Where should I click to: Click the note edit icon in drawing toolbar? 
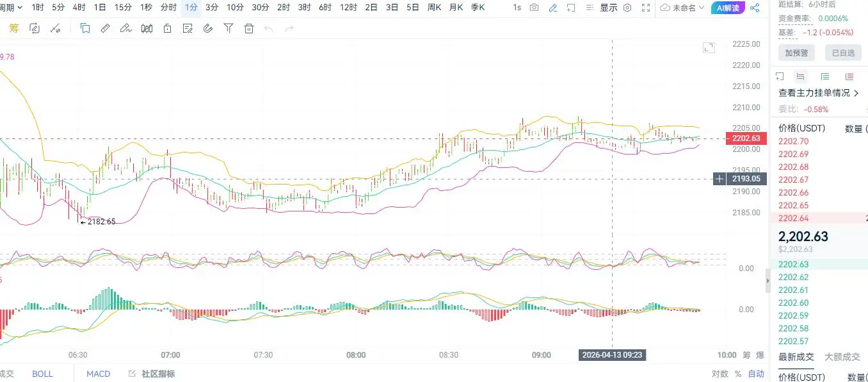point(188,28)
